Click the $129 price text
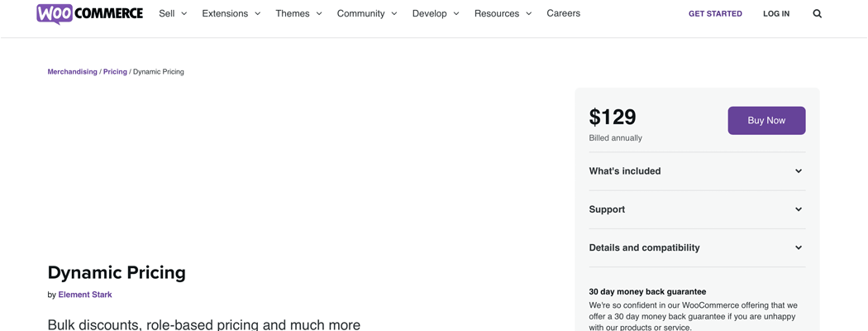868x331 pixels. pyautogui.click(x=613, y=117)
